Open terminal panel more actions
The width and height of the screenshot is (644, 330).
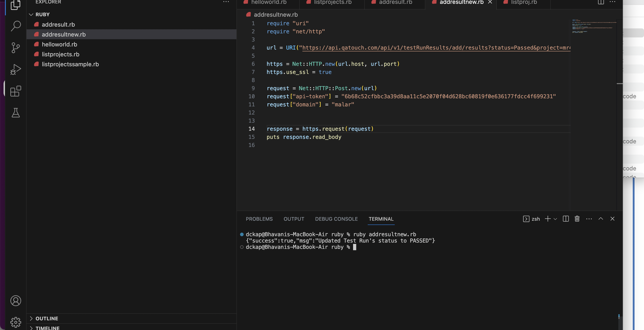click(x=589, y=219)
